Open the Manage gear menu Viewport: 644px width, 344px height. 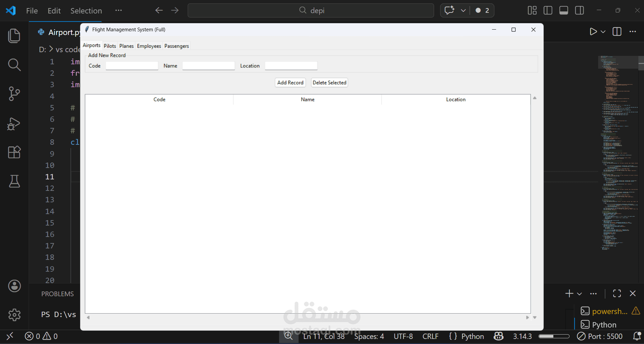coord(14,315)
